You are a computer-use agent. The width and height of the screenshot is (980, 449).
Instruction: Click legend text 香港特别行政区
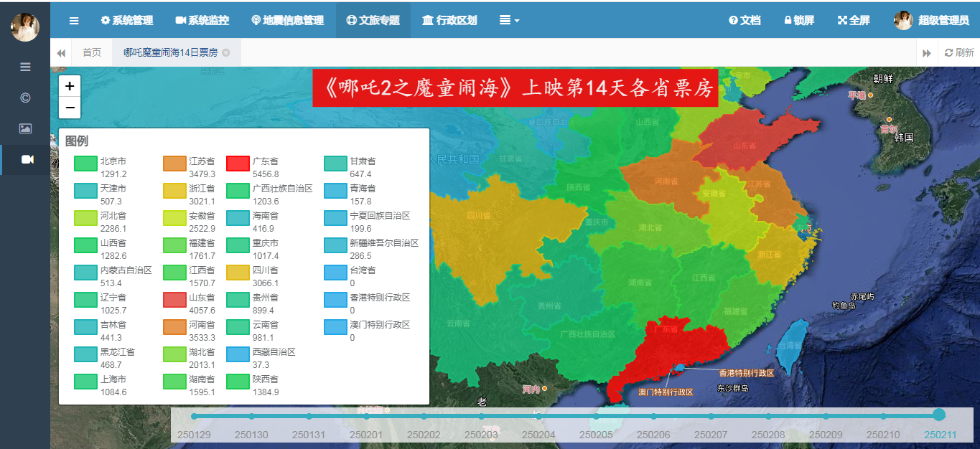pos(380,298)
